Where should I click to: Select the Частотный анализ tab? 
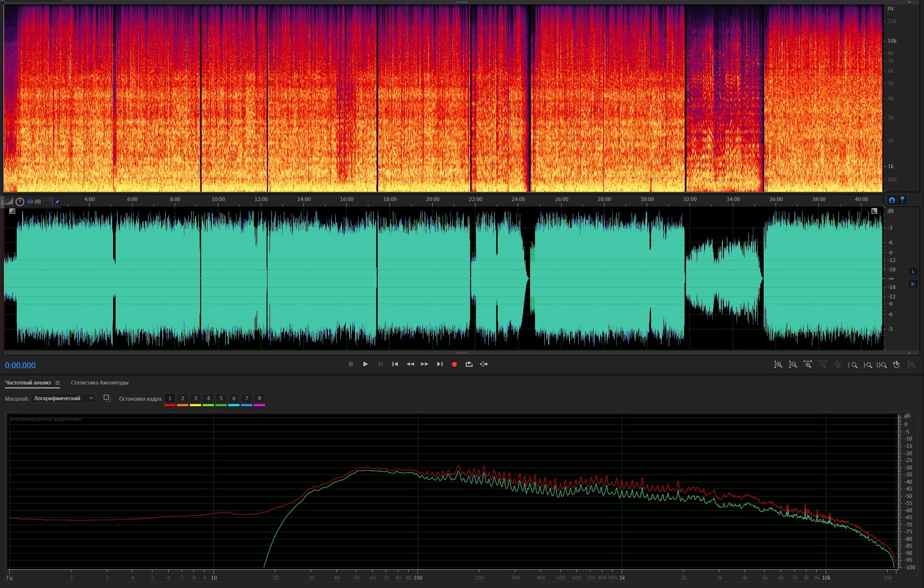(28, 382)
